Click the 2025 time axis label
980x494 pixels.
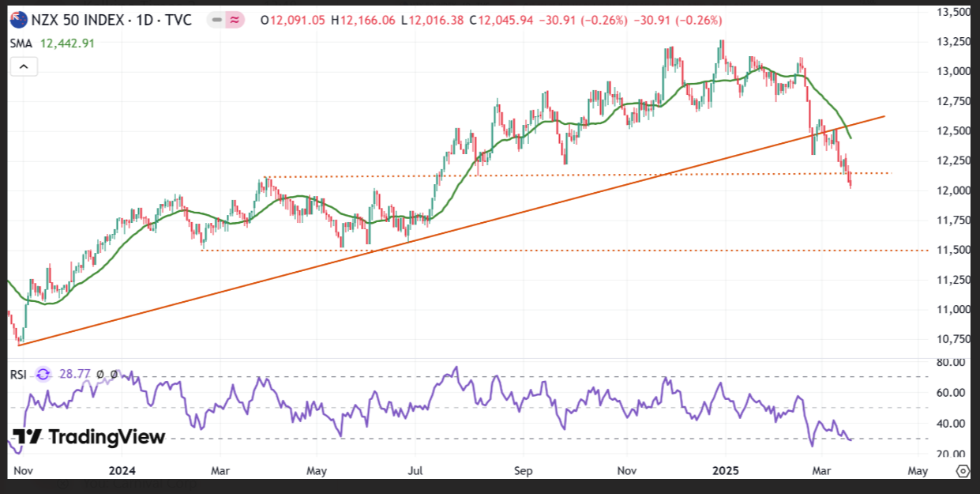pyautogui.click(x=725, y=471)
